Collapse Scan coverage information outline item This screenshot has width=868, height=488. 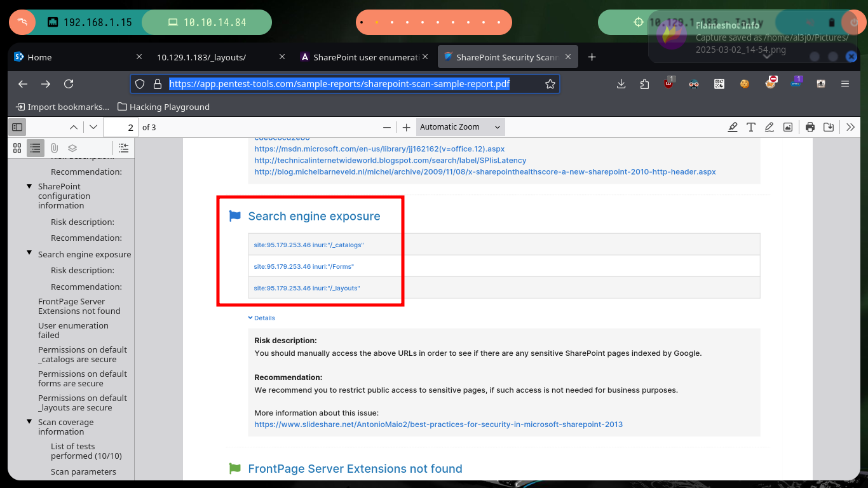pyautogui.click(x=29, y=422)
